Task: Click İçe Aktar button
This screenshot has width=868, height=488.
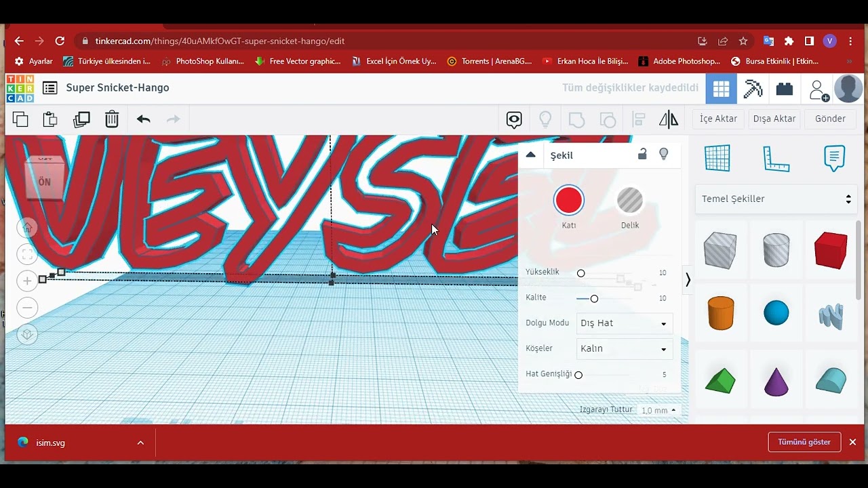Action: click(718, 119)
